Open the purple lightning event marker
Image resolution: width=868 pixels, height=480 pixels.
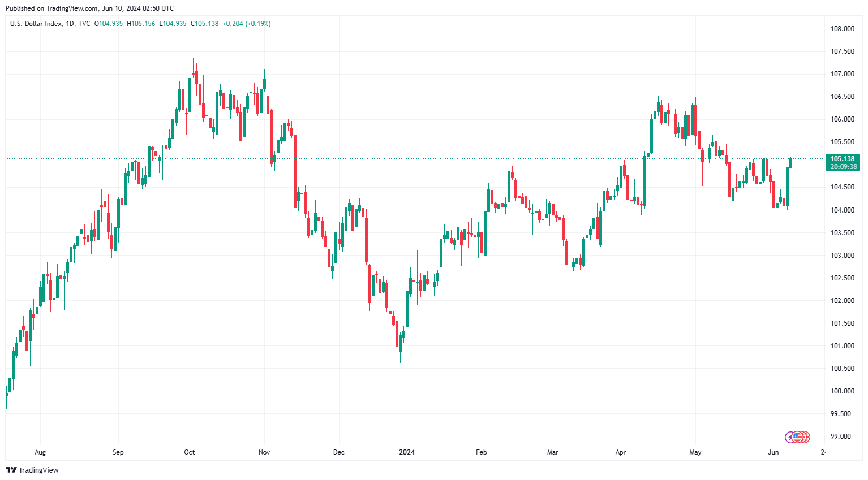(x=790, y=436)
